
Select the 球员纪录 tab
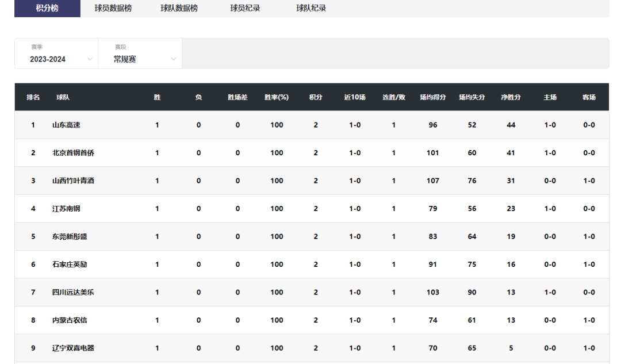click(x=245, y=8)
